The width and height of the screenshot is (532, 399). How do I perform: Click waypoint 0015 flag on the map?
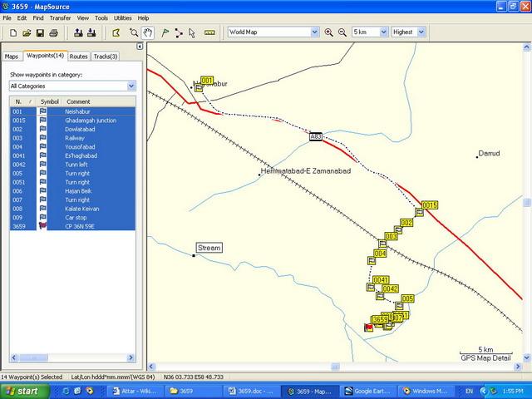pyautogui.click(x=419, y=213)
